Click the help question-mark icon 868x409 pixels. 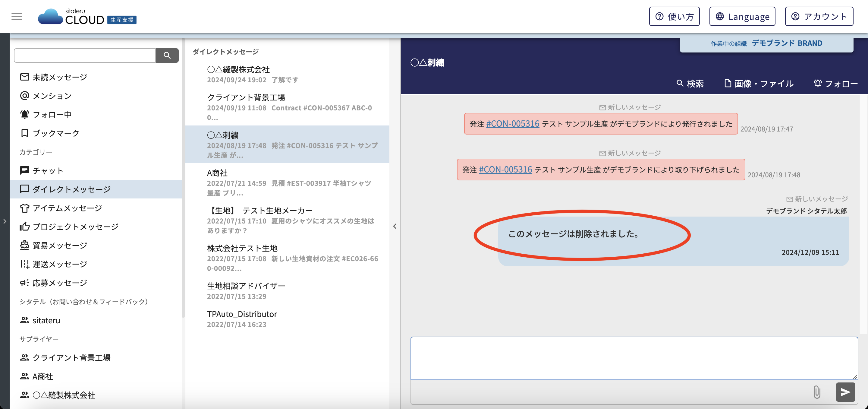659,17
